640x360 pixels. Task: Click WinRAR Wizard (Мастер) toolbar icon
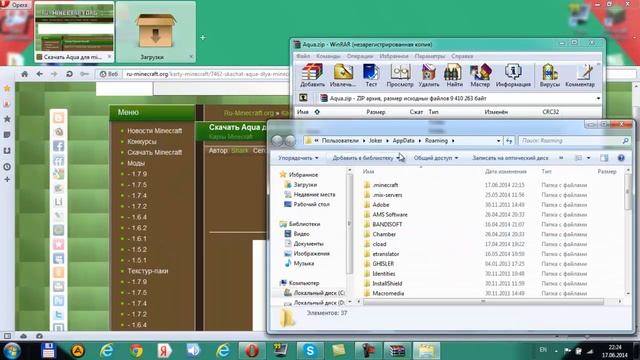[x=480, y=75]
